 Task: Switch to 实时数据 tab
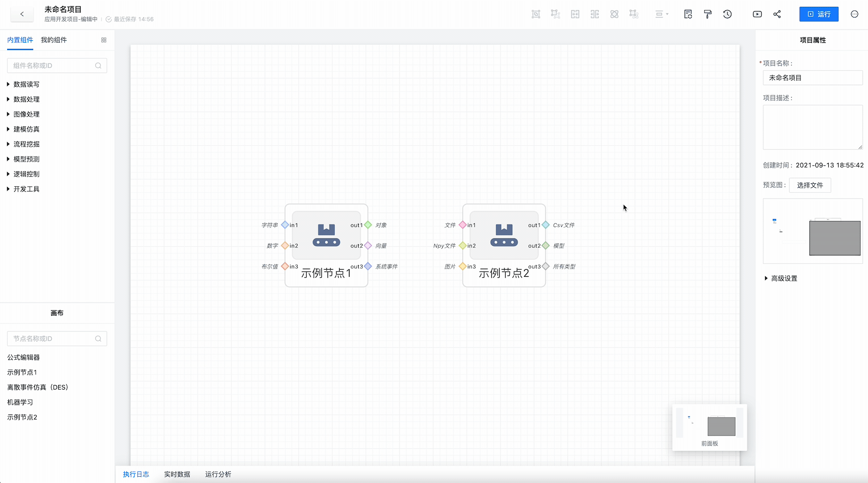click(x=177, y=474)
